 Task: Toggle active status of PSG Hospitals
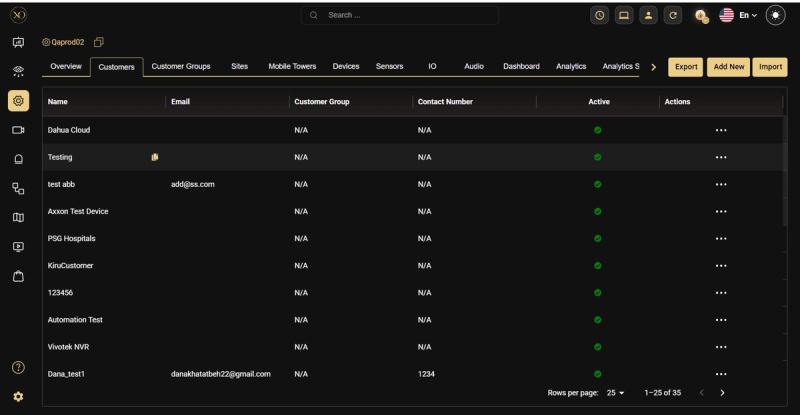click(597, 238)
